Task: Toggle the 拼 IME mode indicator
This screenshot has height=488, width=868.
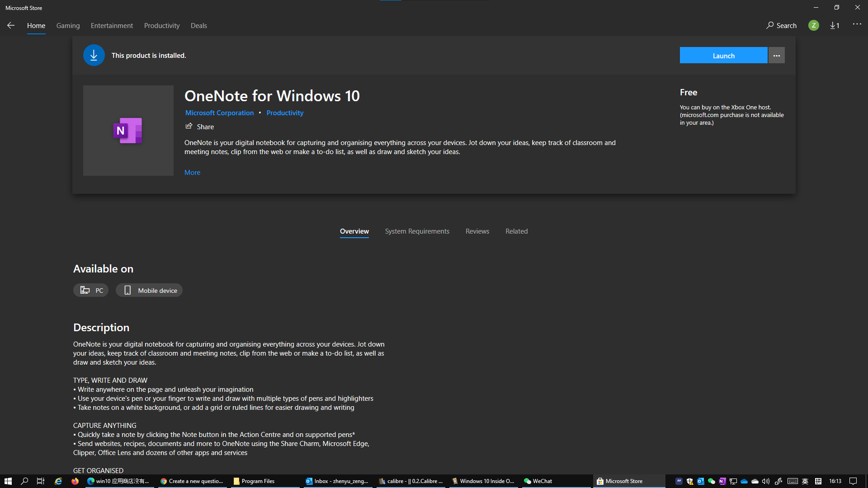Action: point(818,481)
